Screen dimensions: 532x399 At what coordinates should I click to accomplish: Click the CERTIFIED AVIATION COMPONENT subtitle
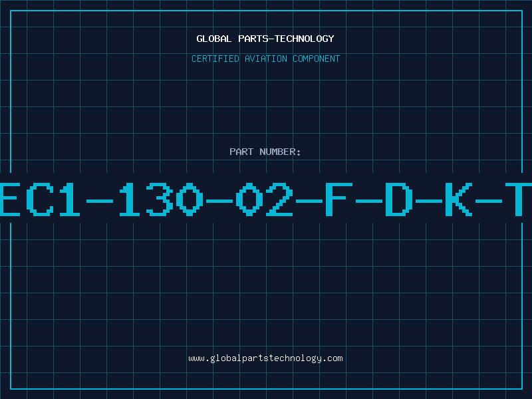tap(265, 59)
